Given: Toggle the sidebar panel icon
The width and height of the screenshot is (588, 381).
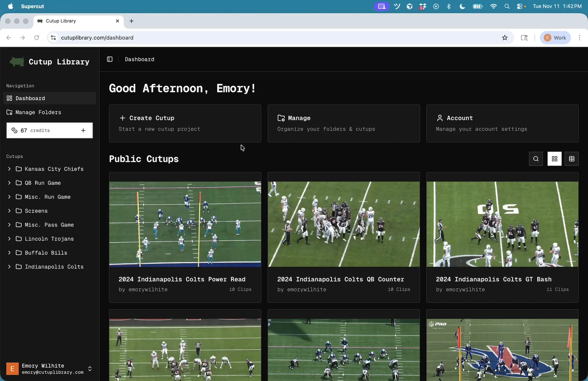Looking at the screenshot, I should pos(110,59).
